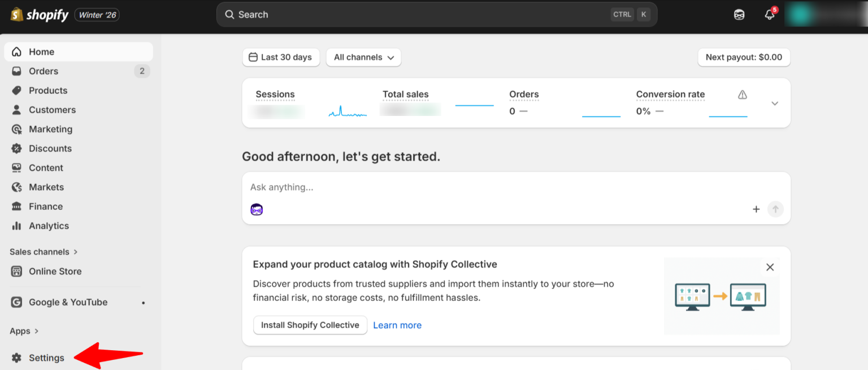Open the Google & YouTube channel label
This screenshot has height=370, width=868.
(x=68, y=302)
